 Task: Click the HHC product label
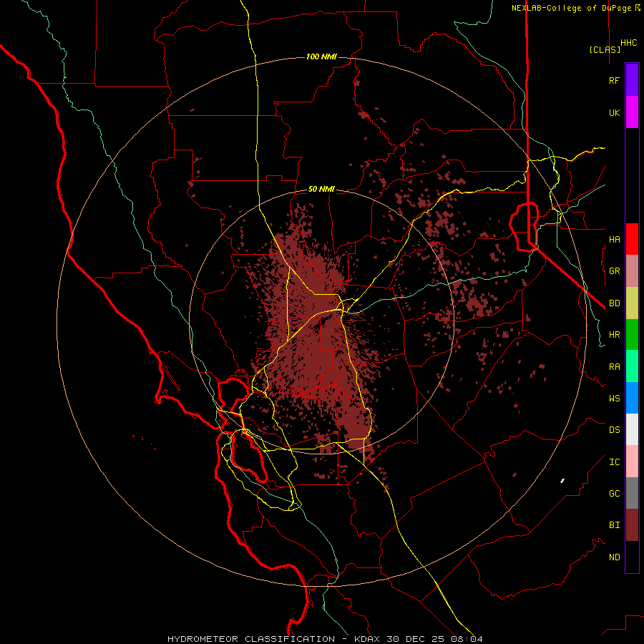[x=628, y=43]
